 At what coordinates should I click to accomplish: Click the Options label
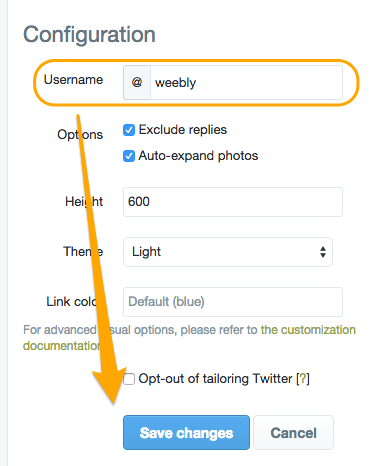point(80,135)
